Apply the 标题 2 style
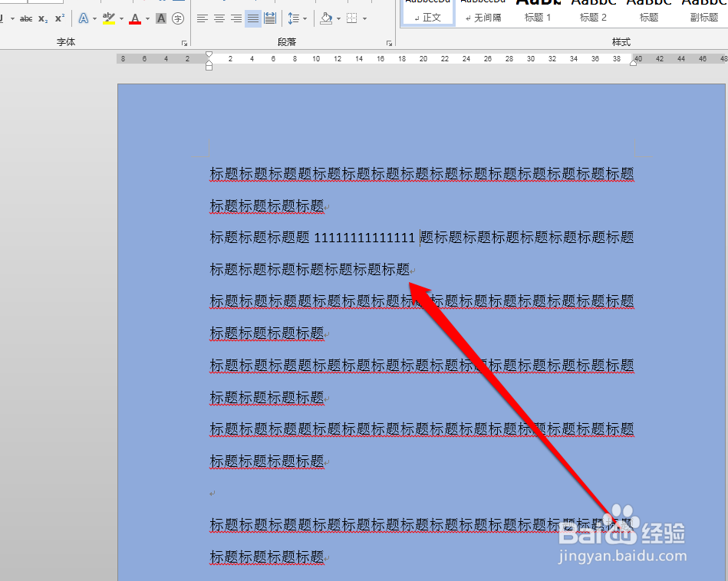The image size is (728, 581). [x=593, y=12]
